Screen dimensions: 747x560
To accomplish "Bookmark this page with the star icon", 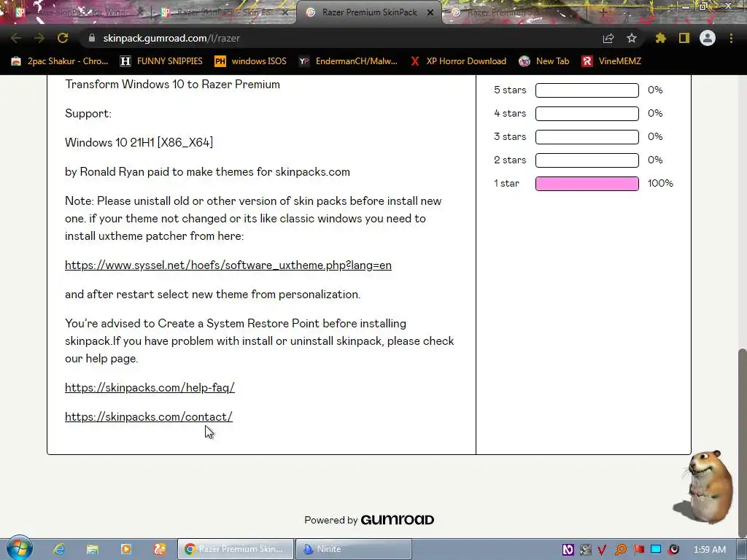I will pos(632,38).
